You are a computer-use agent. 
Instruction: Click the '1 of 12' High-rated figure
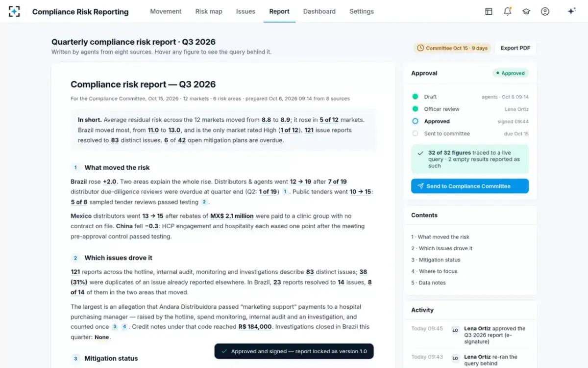point(288,131)
